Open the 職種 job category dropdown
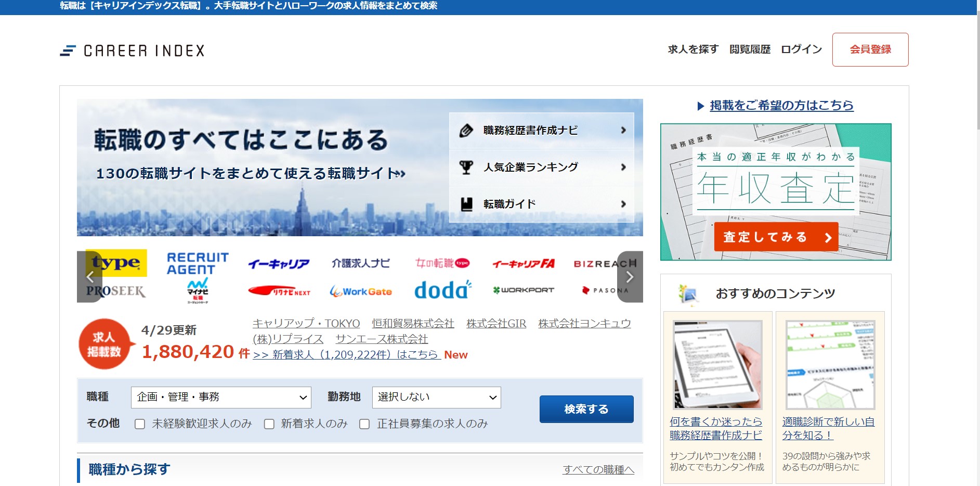980x486 pixels. click(x=220, y=397)
